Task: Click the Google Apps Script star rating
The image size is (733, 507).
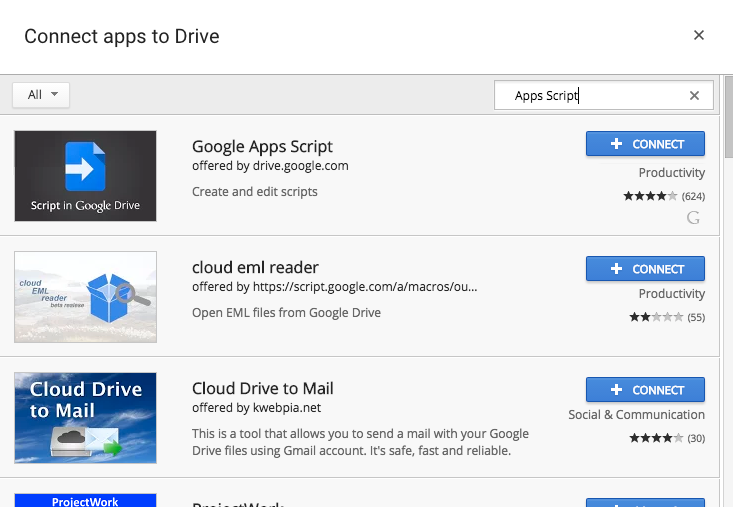Action: (650, 196)
